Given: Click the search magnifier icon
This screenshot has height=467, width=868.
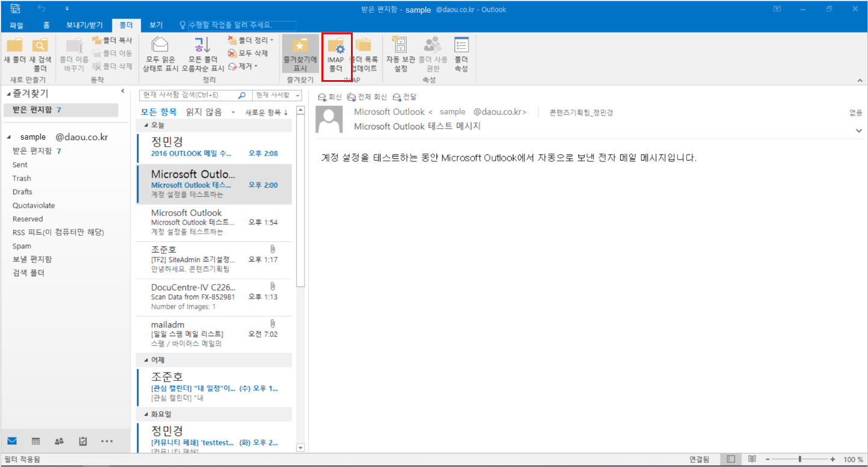Looking at the screenshot, I should point(242,95).
